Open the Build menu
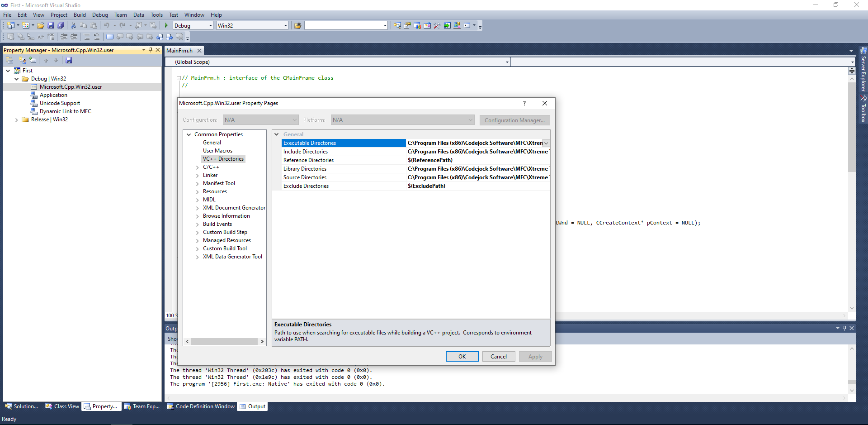Viewport: 868px width, 425px height. coord(80,15)
